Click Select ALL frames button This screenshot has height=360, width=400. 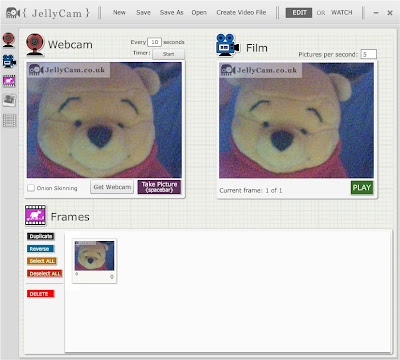pyautogui.click(x=42, y=261)
